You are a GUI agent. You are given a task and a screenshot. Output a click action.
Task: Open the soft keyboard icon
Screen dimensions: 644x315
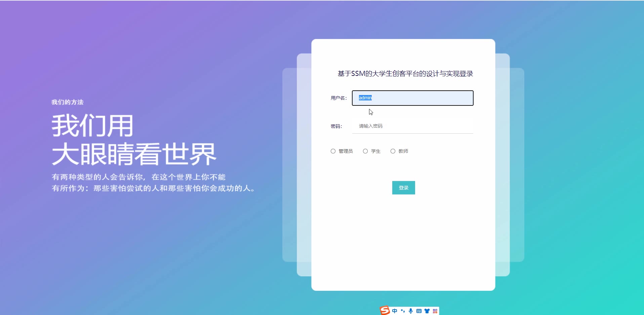click(419, 311)
